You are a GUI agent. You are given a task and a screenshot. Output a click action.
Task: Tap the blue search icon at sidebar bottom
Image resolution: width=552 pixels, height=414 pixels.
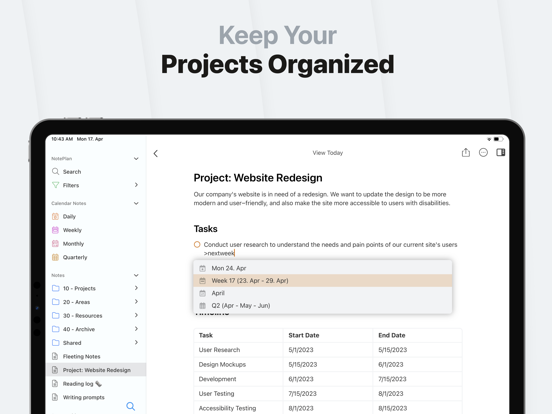pos(131,406)
